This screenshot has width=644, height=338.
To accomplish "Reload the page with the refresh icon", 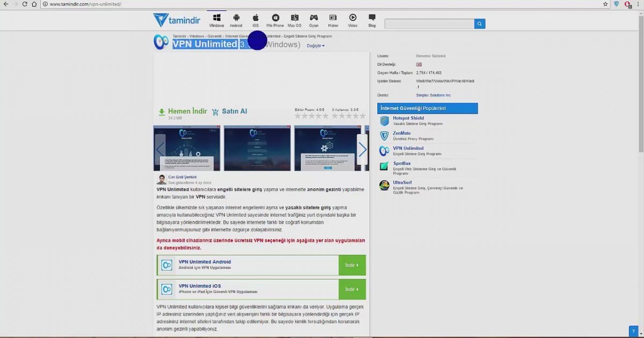I will coord(25,4).
